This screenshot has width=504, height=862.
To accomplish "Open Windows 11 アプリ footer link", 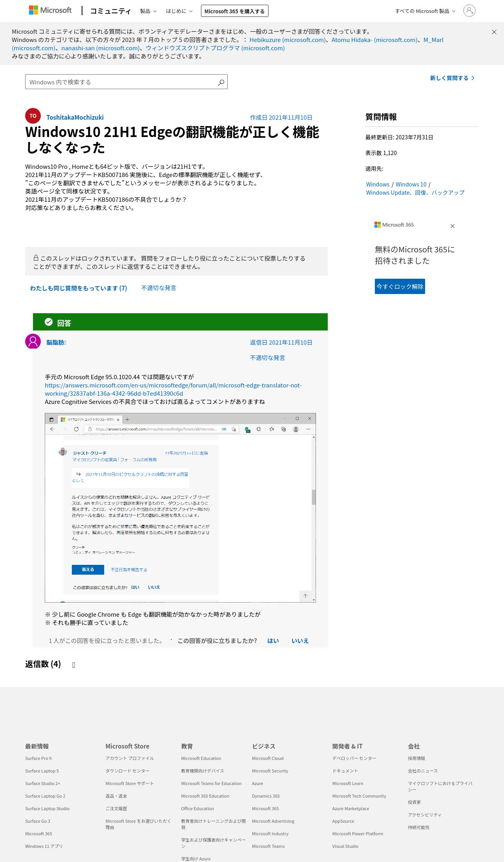I will [x=44, y=846].
